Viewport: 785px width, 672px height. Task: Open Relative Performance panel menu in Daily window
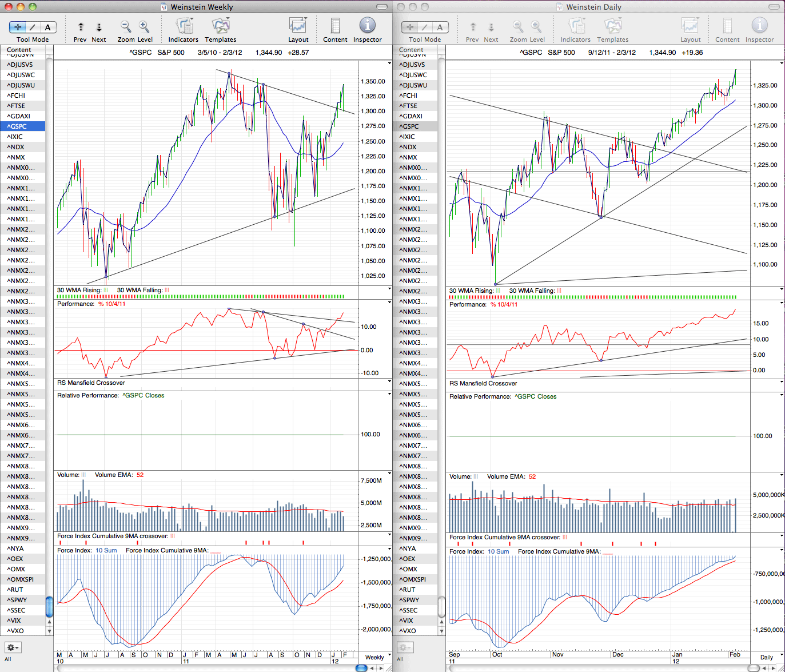[x=782, y=395]
